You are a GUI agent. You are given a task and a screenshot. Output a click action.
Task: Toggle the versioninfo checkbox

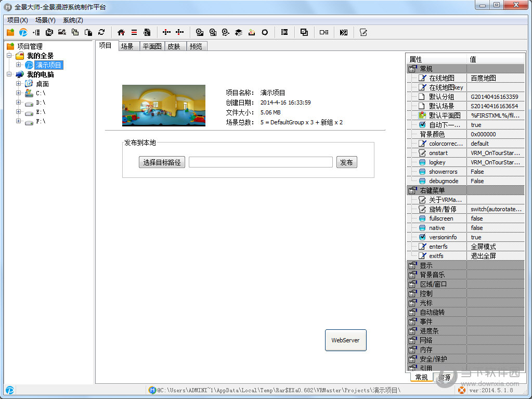[x=422, y=237]
